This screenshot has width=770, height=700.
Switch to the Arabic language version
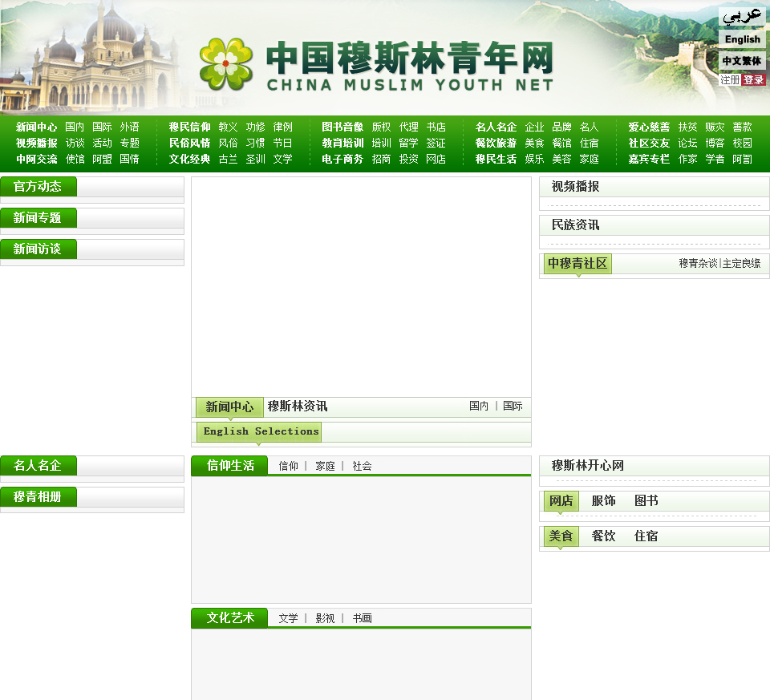coord(741,17)
